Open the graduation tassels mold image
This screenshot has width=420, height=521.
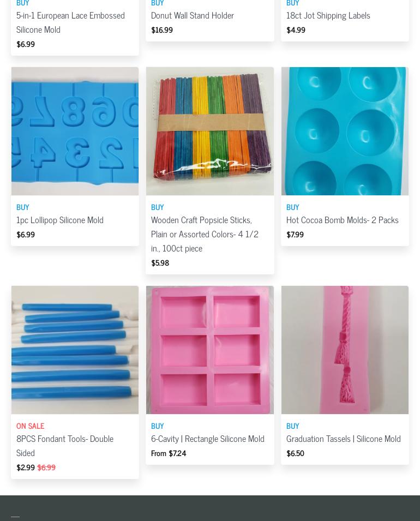coord(345,350)
